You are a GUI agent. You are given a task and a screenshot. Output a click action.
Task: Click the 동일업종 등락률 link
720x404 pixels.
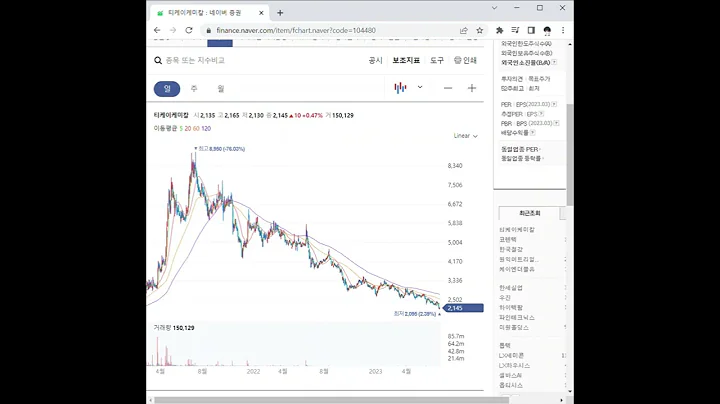521,158
